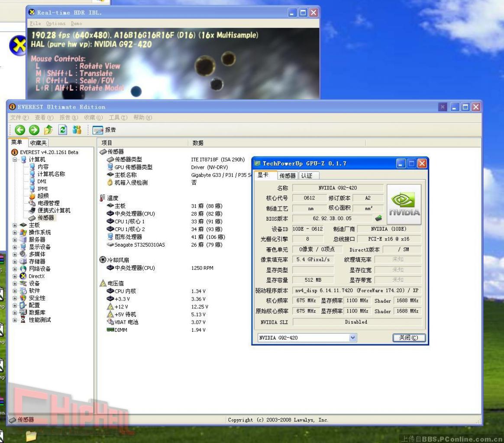The image size is (504, 443).
Task: Open the 文件(F) menu in EVEREST
Action: tap(19, 118)
